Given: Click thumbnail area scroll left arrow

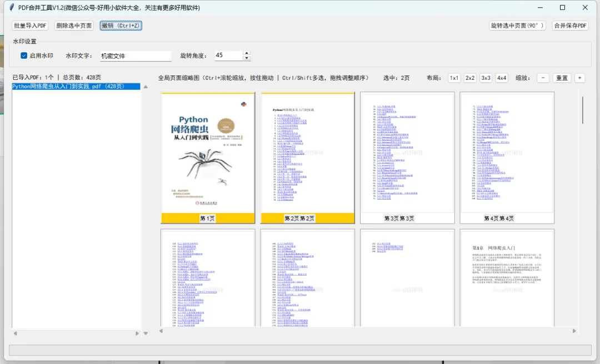Looking at the screenshot, I should tap(161, 331).
